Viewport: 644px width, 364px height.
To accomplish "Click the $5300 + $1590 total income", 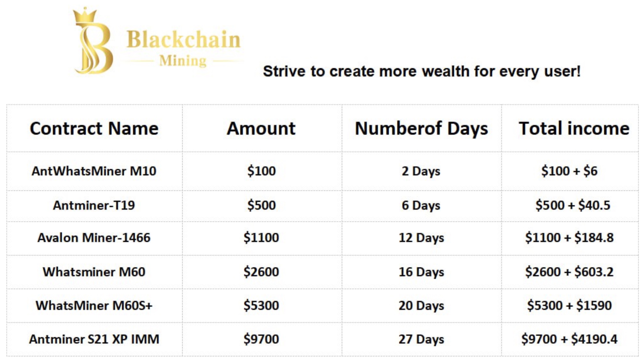I will [569, 306].
